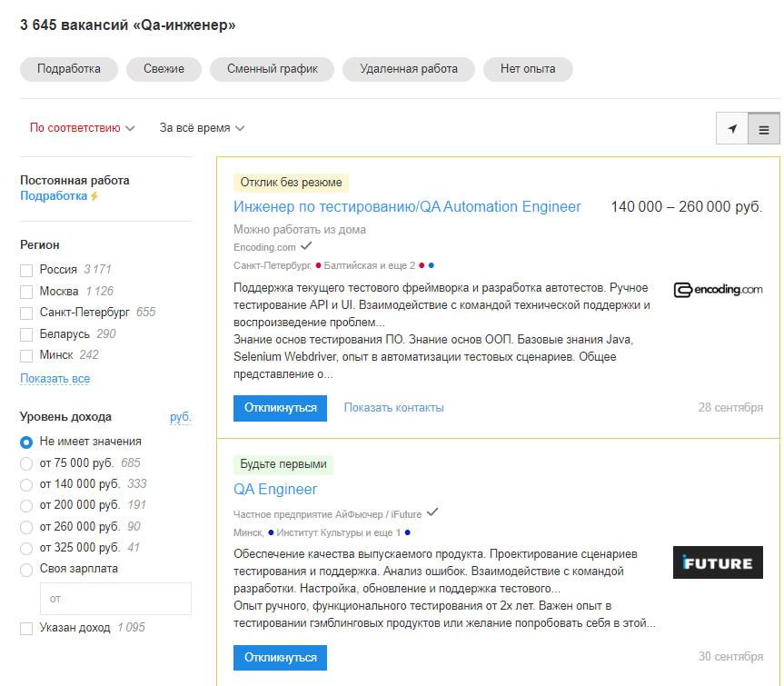Check the Россия region checkbox
This screenshot has height=686, width=784.
25,270
